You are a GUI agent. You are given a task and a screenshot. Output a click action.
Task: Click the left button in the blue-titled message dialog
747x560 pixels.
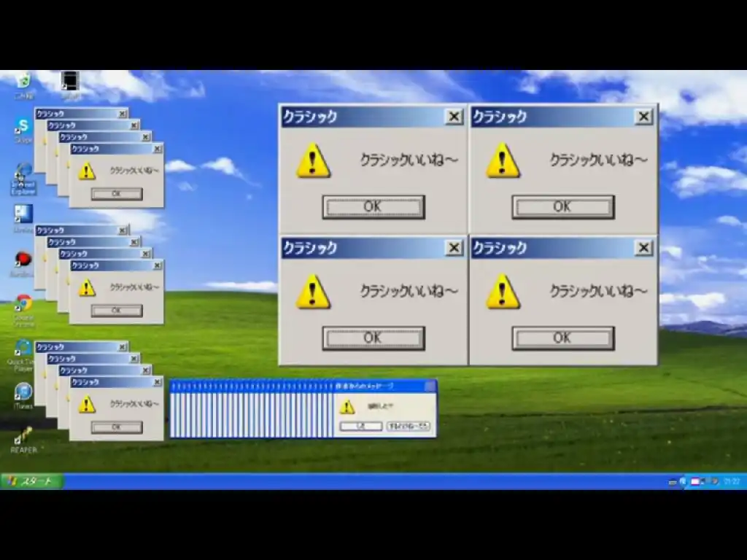tap(360, 426)
